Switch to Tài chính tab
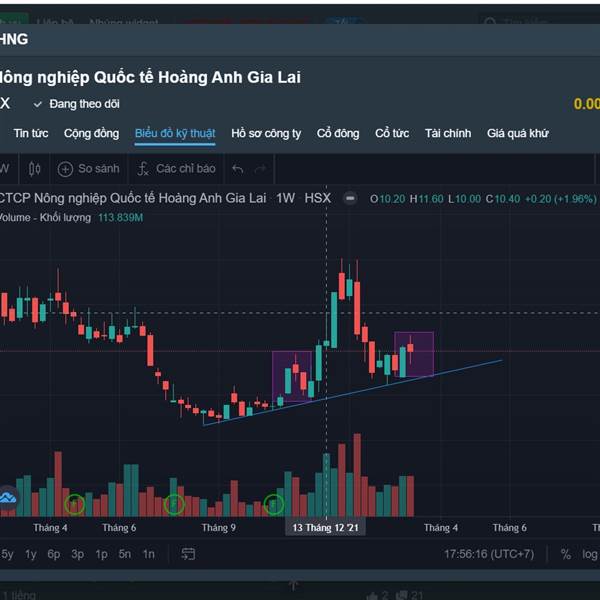 (448, 133)
